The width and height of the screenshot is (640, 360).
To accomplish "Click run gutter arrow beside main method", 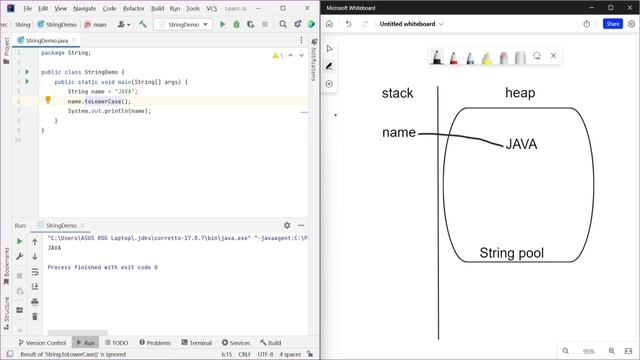I will pyautogui.click(x=27, y=82).
